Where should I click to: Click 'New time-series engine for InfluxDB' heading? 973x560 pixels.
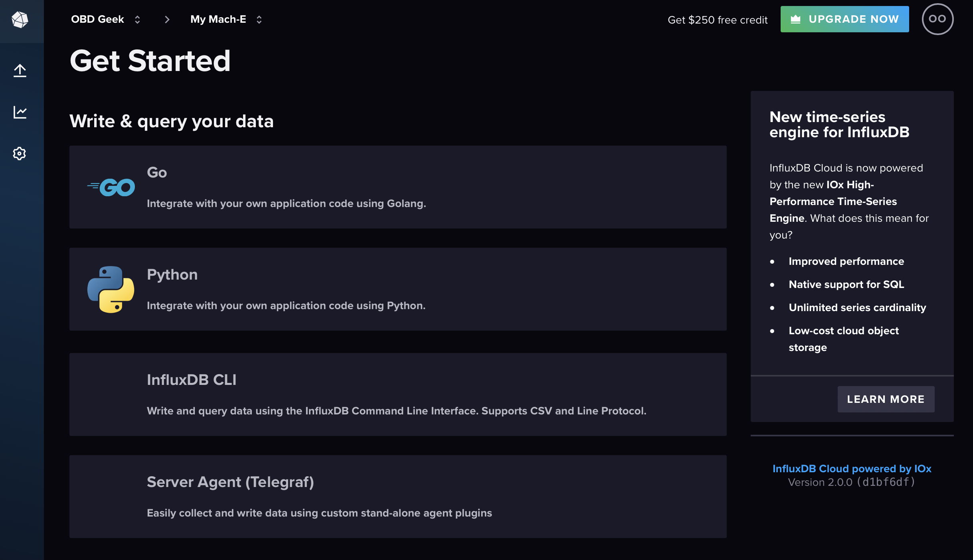point(839,124)
